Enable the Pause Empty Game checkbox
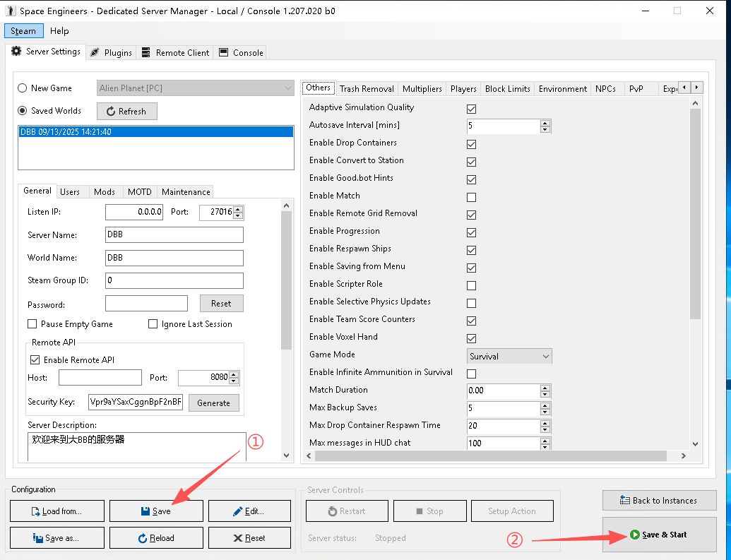 click(32, 324)
